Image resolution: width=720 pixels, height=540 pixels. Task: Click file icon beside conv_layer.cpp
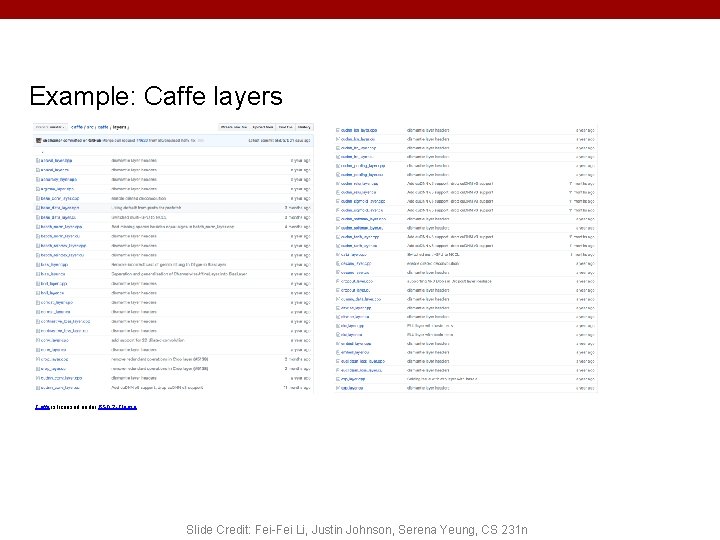coord(38,341)
